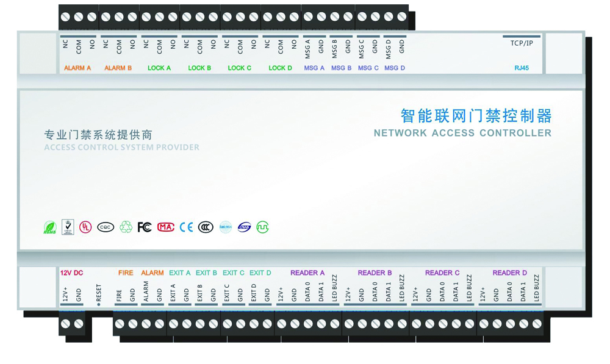The width and height of the screenshot is (610, 364).
Task: Select the ALARM A relay block
Action: coord(77,68)
